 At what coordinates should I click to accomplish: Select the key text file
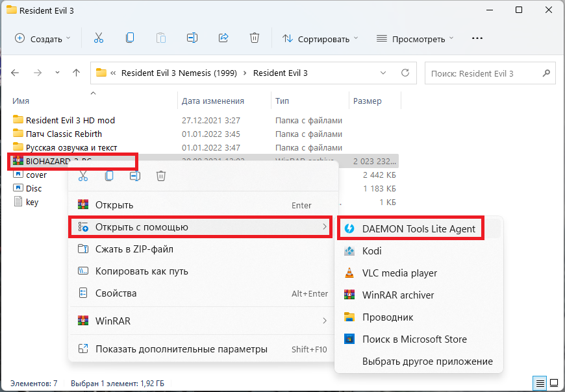coord(26,202)
